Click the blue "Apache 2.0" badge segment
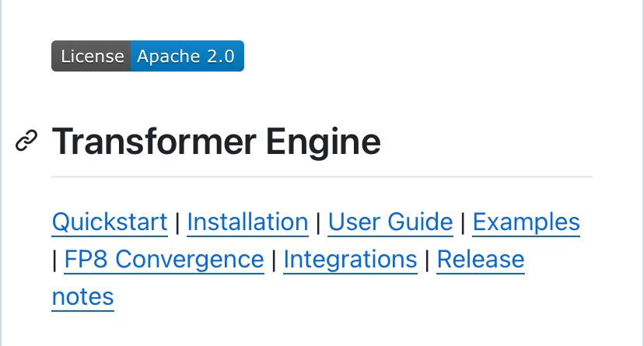Image resolution: width=644 pixels, height=346 pixels. tap(187, 56)
